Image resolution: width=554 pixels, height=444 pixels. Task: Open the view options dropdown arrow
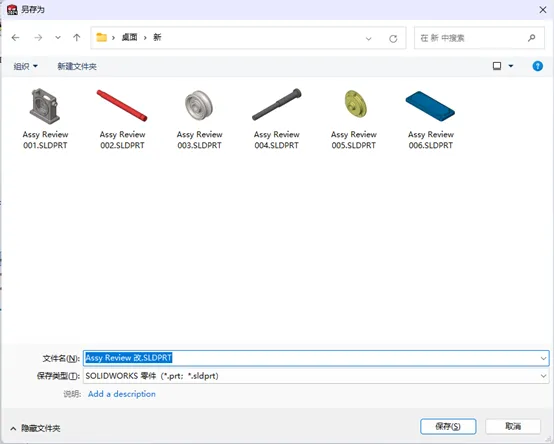(x=511, y=66)
